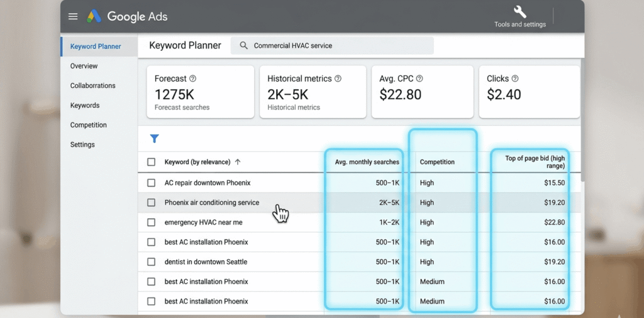Screen dimensions: 644x318
Task: Sort by Top of page bid header
Action: coord(535,162)
